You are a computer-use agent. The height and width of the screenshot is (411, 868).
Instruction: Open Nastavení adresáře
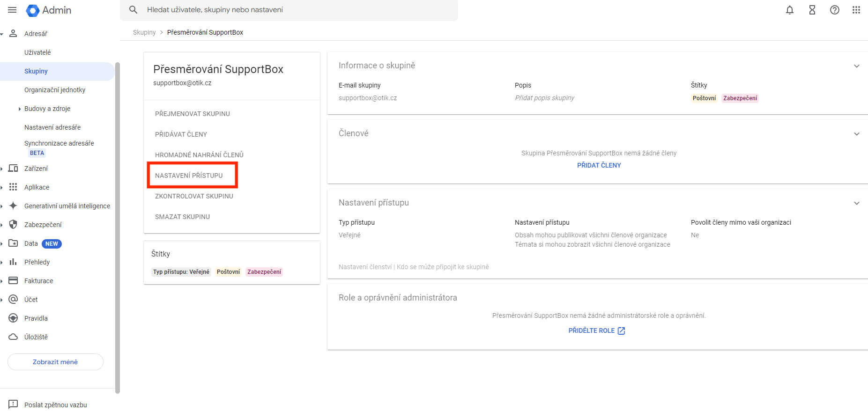(52, 127)
